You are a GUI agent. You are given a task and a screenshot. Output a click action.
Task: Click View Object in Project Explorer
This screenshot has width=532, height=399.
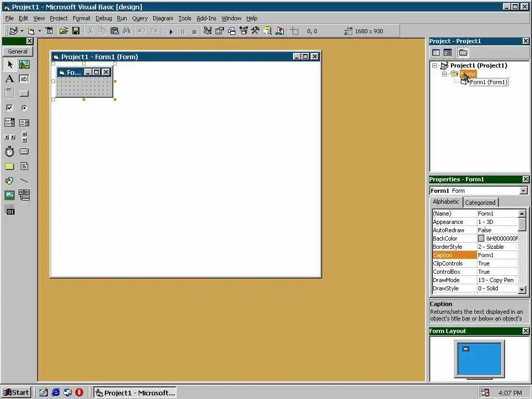447,52
